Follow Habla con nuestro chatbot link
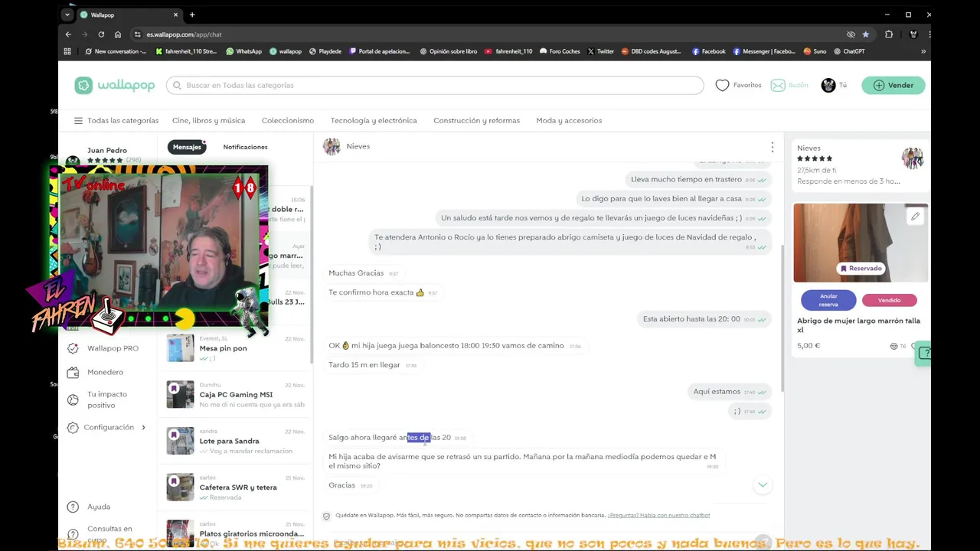The image size is (980, 551). 659,515
